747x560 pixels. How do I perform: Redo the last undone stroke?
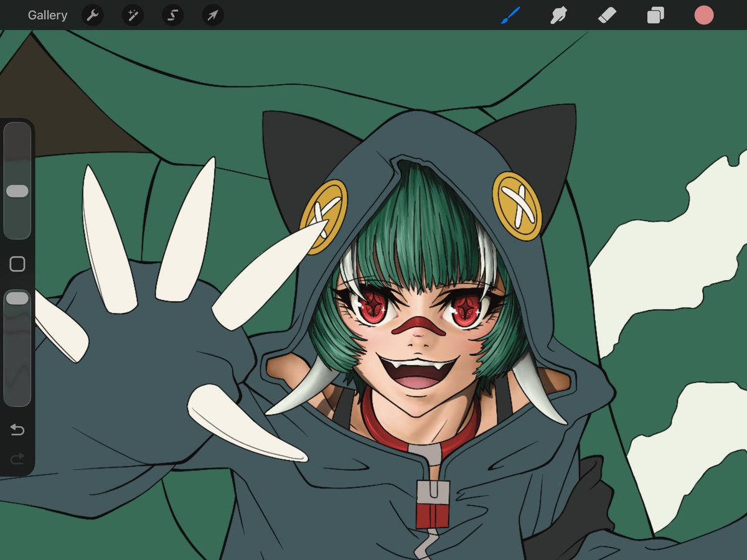17,459
